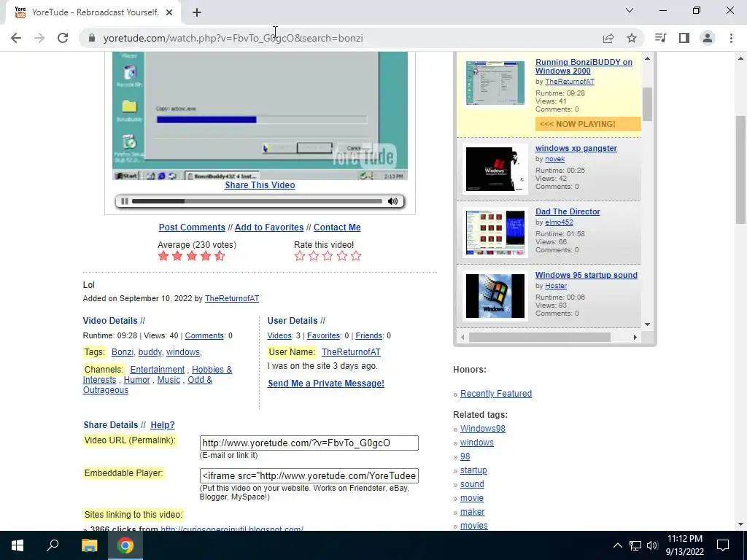Close the YoreTude tab

(169, 12)
